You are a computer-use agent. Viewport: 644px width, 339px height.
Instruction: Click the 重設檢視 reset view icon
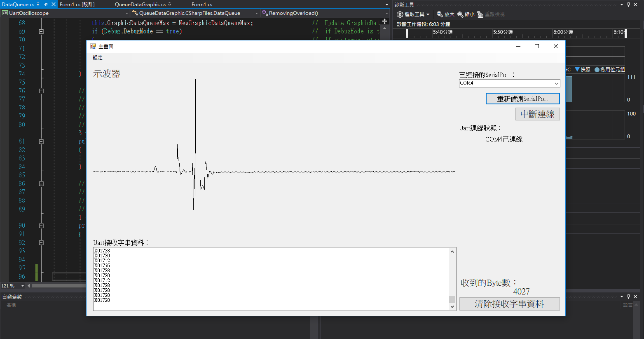480,14
